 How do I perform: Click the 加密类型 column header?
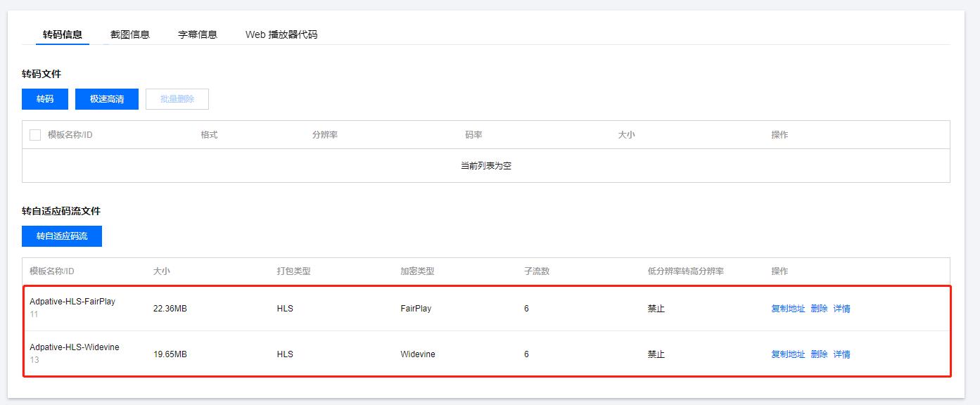click(417, 271)
